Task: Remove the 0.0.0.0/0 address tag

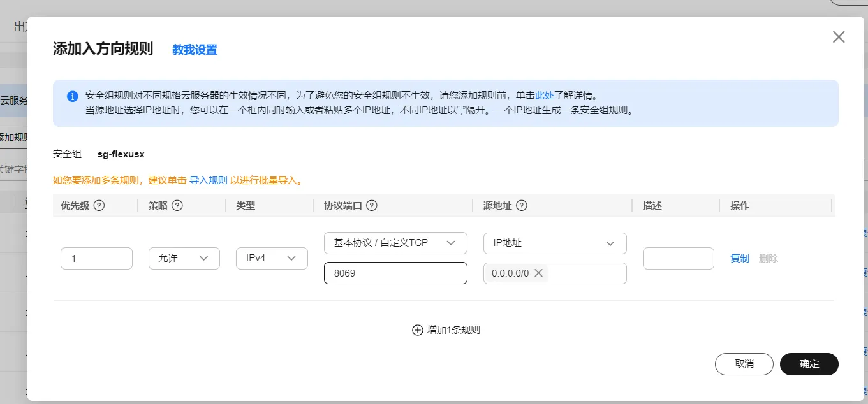Action: pyautogui.click(x=538, y=273)
